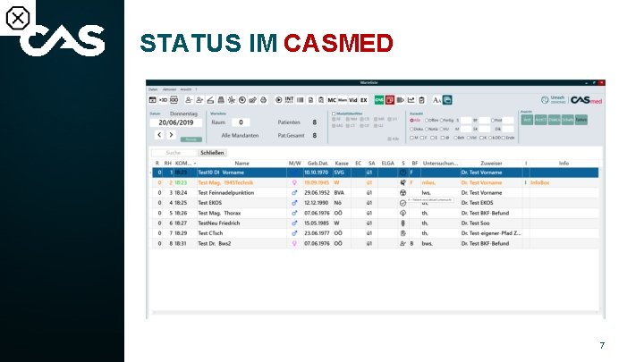Close the slide overlay with the X icon

(18, 18)
